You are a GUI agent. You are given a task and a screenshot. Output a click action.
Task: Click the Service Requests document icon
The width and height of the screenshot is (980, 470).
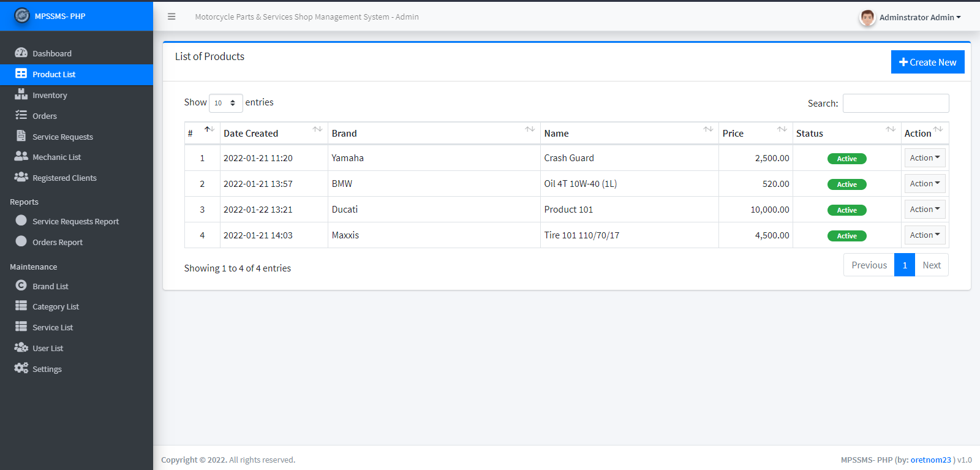[21, 136]
